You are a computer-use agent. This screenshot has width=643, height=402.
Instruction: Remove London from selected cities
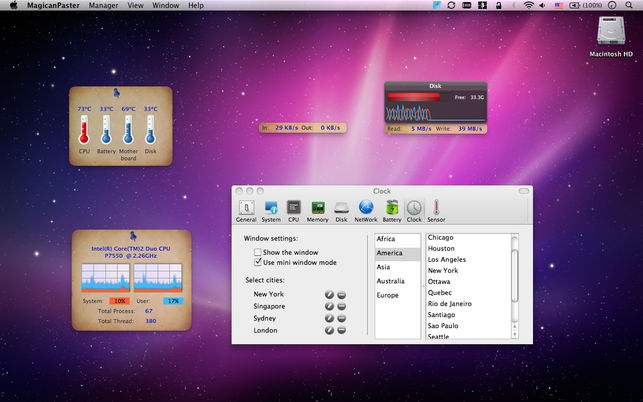(x=342, y=330)
